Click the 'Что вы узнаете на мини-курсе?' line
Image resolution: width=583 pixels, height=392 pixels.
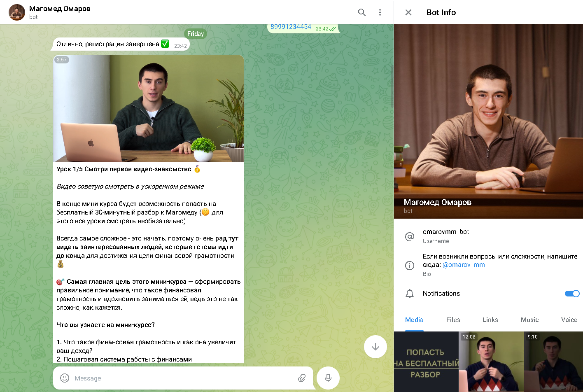coord(105,325)
